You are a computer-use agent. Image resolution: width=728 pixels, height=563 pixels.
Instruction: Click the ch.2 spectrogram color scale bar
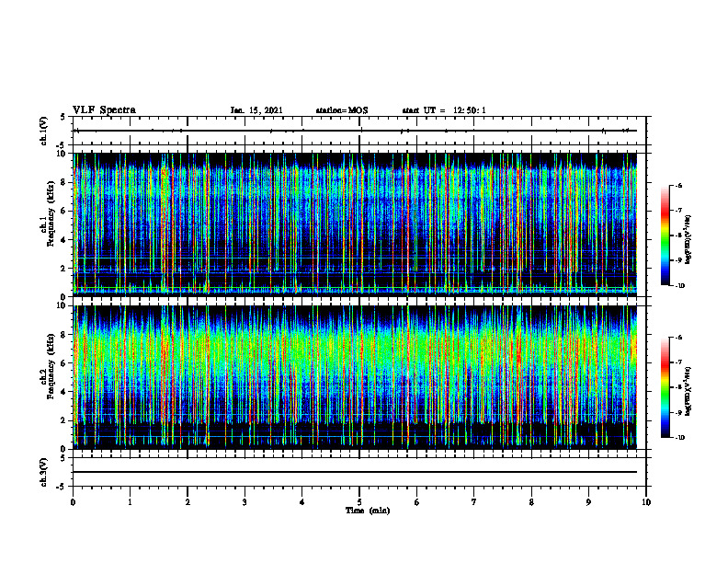[665, 387]
